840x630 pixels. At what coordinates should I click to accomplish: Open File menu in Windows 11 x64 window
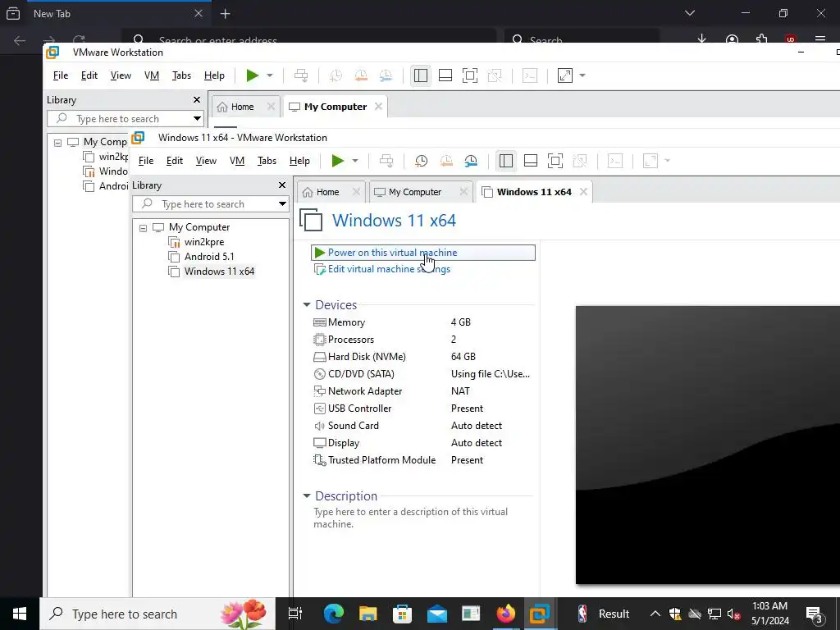coord(146,161)
